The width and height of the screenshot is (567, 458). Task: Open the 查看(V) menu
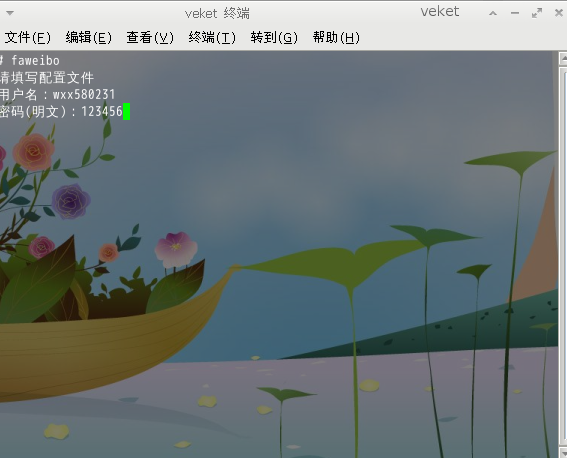click(150, 37)
